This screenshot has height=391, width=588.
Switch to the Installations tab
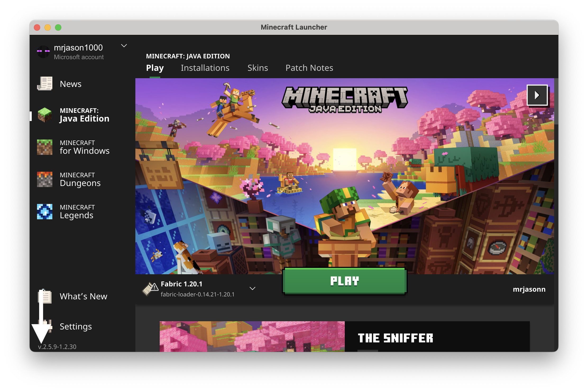[x=205, y=68]
